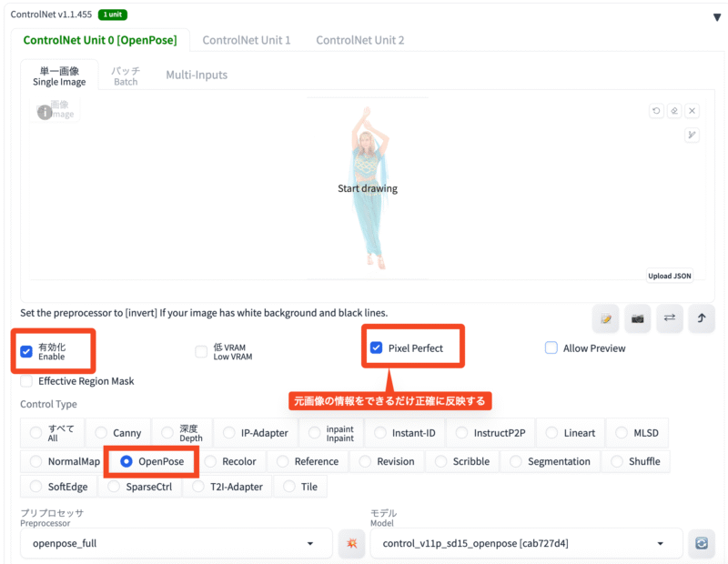This screenshot has height=564, width=728.
Task: Select the Depth control type
Action: click(183, 433)
